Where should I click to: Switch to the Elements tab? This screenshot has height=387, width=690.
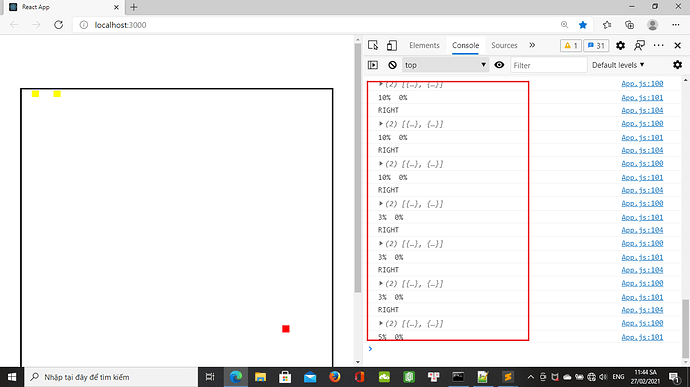pos(424,45)
